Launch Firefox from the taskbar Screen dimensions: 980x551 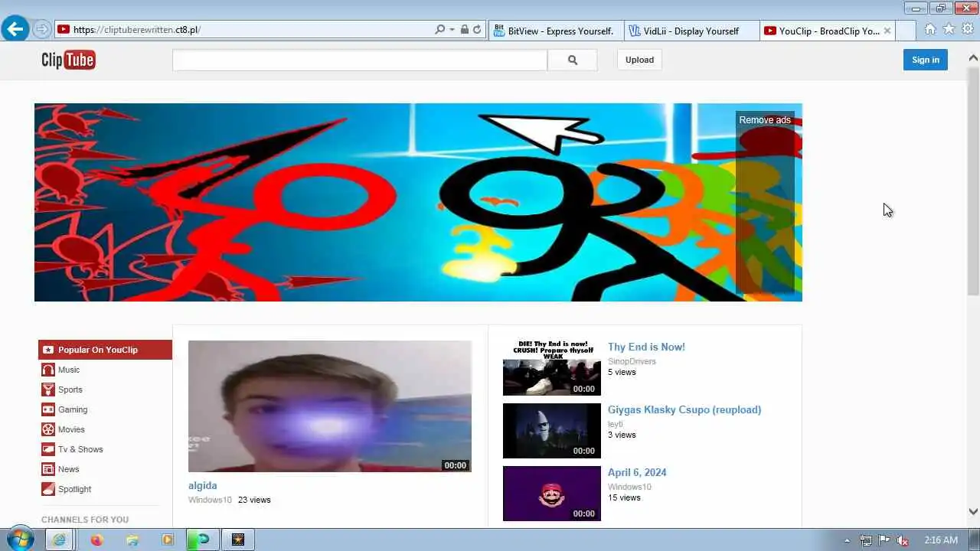click(96, 540)
